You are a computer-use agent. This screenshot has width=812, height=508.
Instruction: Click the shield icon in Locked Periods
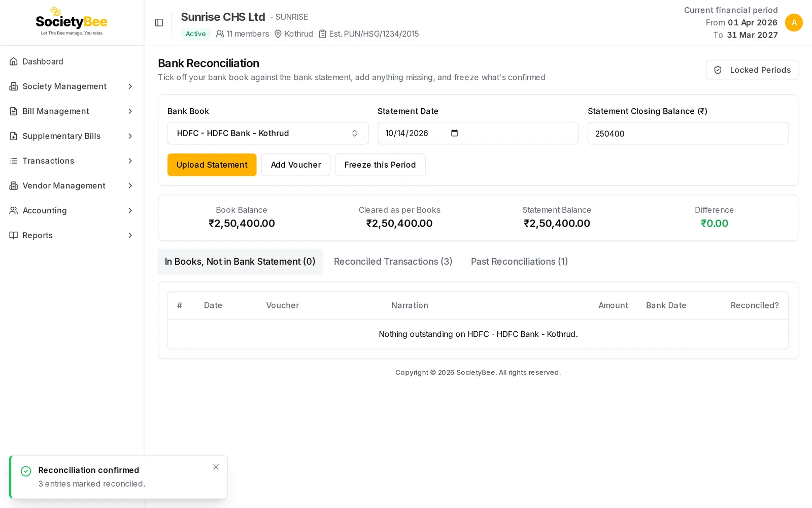tap(718, 70)
